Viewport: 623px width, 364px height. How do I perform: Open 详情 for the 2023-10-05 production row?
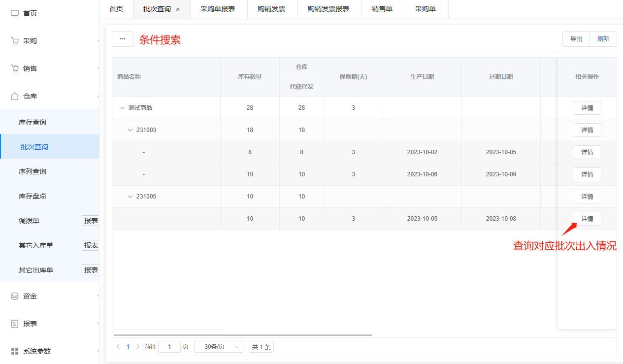coord(587,219)
